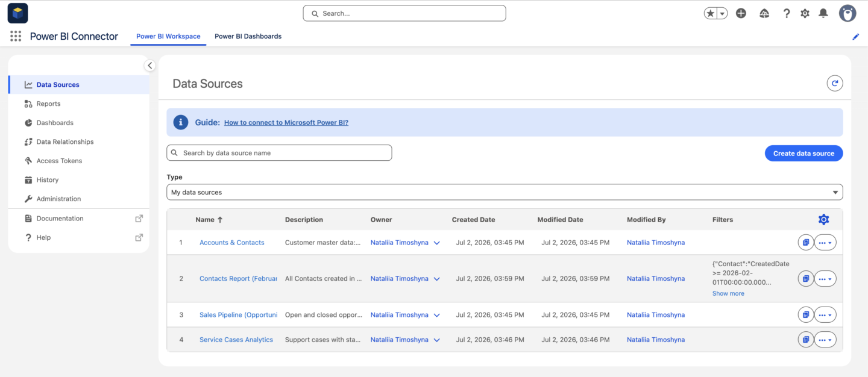Click the Modified Date column header
The image size is (868, 377).
[560, 220]
